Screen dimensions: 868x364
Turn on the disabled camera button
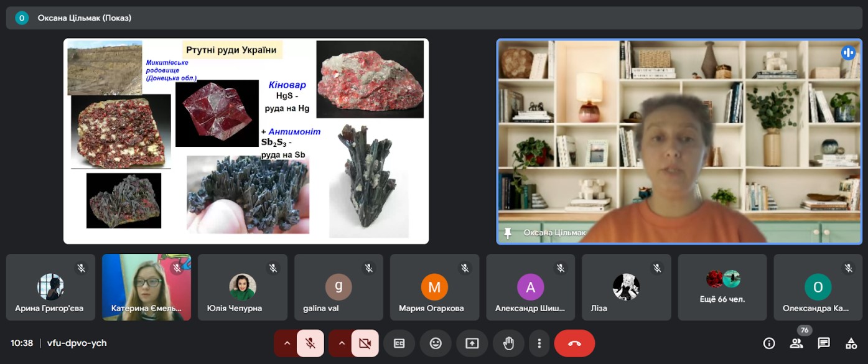pyautogui.click(x=365, y=343)
